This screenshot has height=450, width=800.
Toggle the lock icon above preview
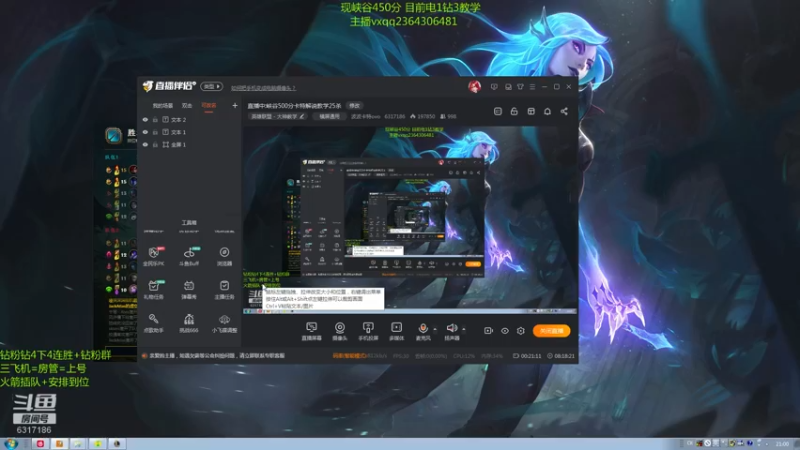click(x=514, y=111)
